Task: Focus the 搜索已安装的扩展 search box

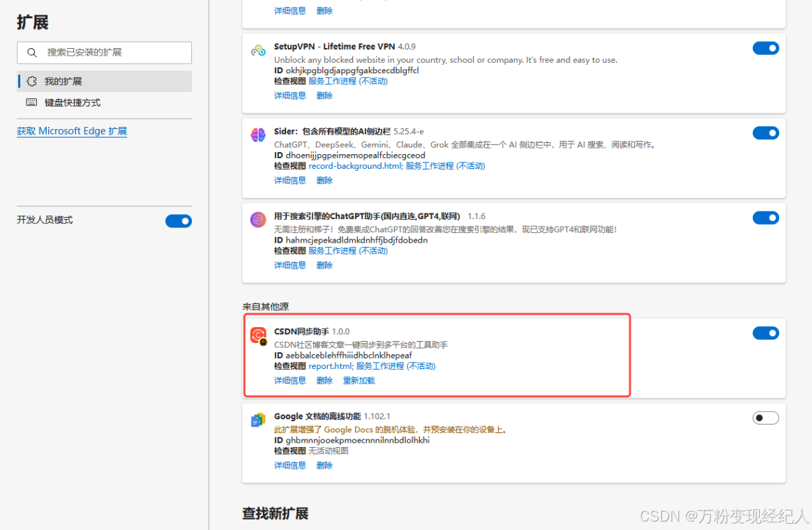Action: tap(104, 52)
